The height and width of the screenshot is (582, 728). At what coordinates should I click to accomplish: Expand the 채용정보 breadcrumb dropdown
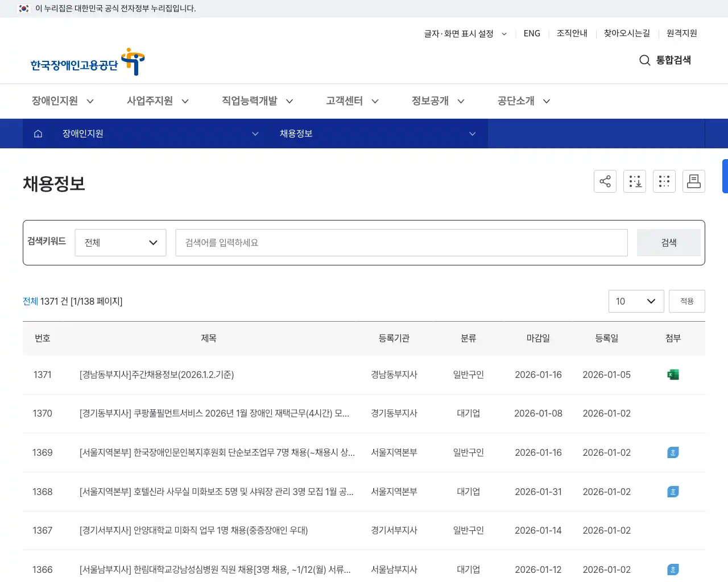coord(472,134)
